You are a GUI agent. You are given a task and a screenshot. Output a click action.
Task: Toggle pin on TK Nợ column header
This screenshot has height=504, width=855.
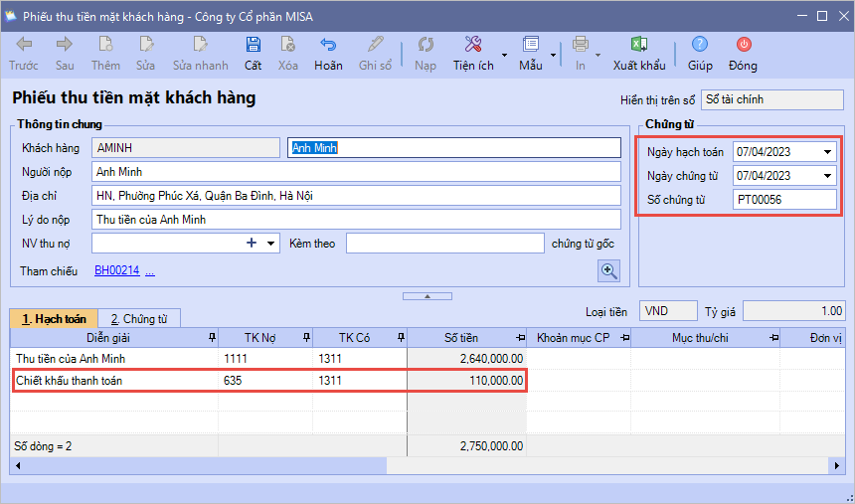[x=305, y=338]
